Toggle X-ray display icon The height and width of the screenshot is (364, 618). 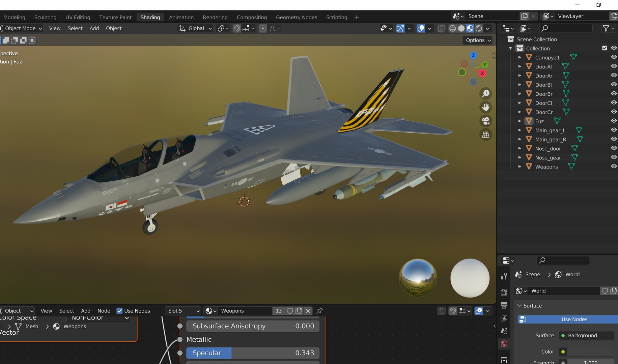(441, 29)
